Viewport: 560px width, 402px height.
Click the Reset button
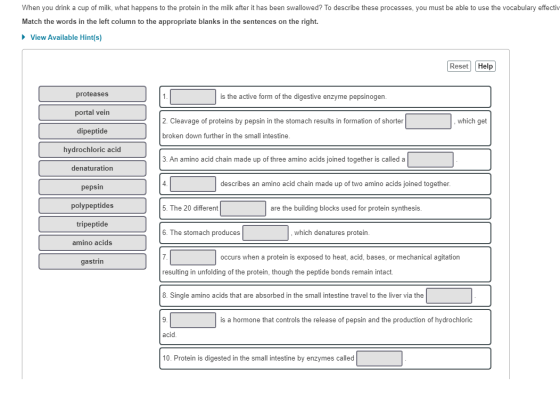[x=459, y=66]
